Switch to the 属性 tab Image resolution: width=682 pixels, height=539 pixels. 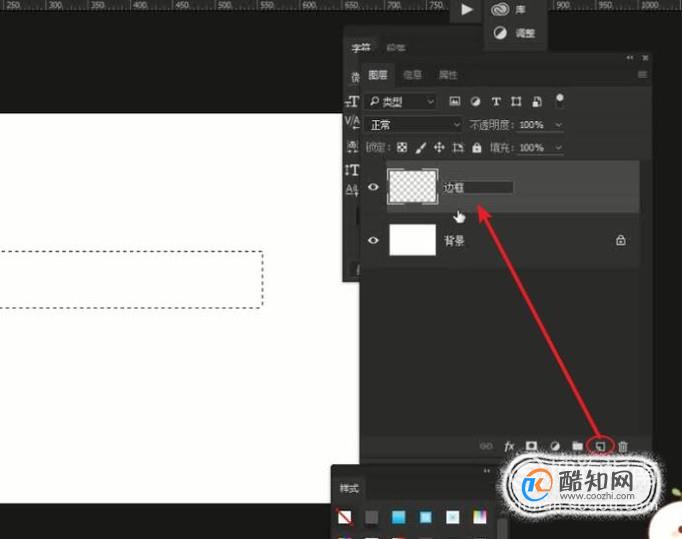coord(448,75)
